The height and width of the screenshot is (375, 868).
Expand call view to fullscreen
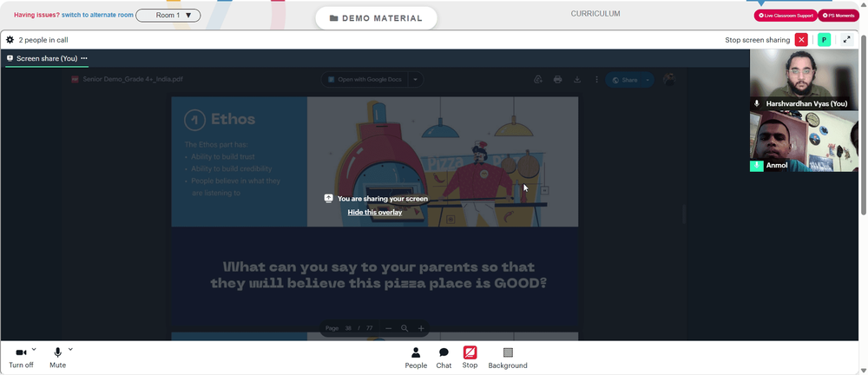click(846, 40)
